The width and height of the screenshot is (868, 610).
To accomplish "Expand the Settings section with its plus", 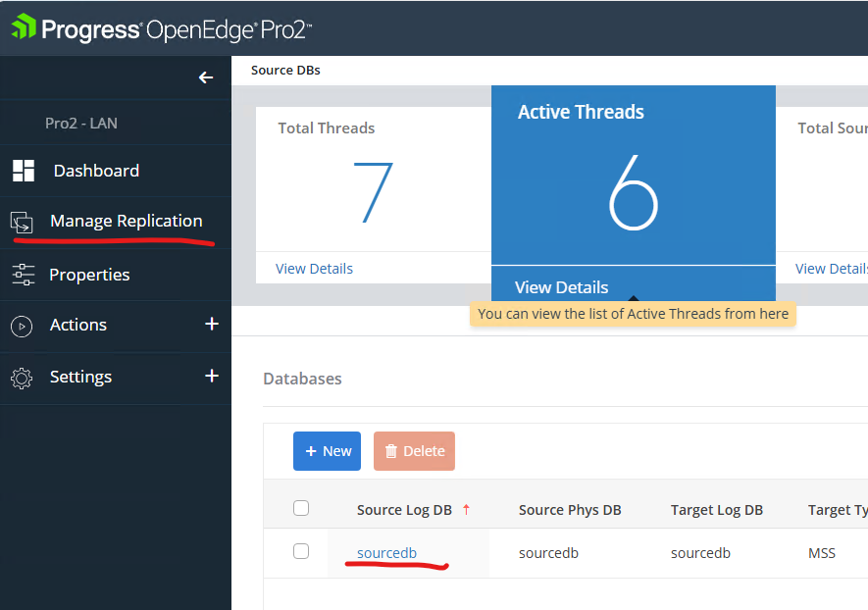I will click(212, 377).
